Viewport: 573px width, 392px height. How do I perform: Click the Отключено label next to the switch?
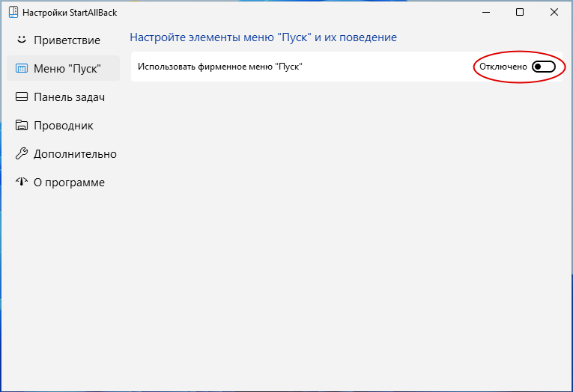[x=503, y=67]
